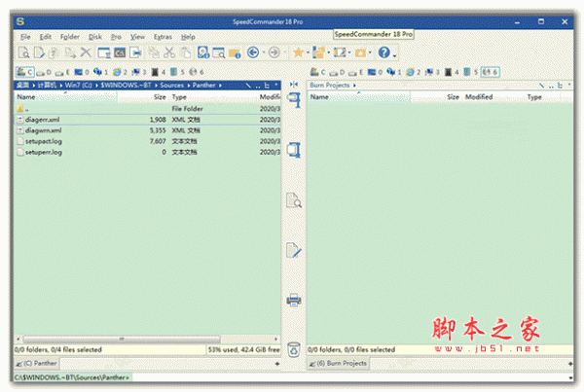Switch to the (6) Burn Projects tab

coord(338,364)
